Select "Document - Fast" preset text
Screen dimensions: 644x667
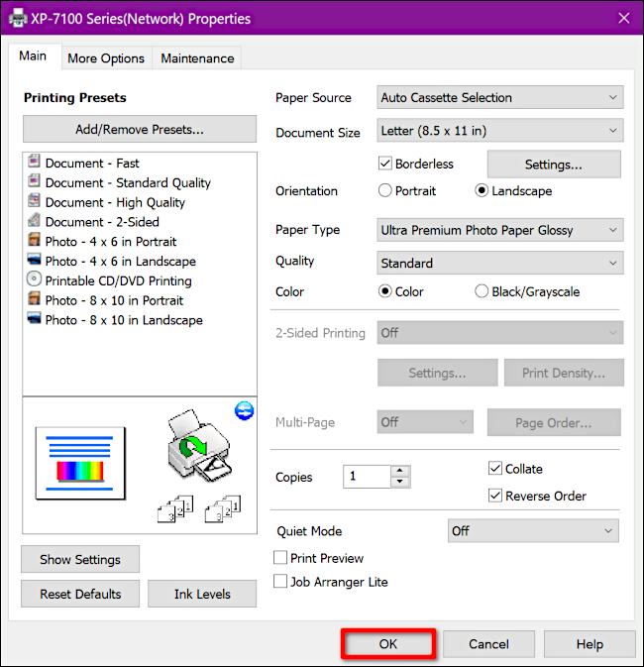[x=92, y=163]
